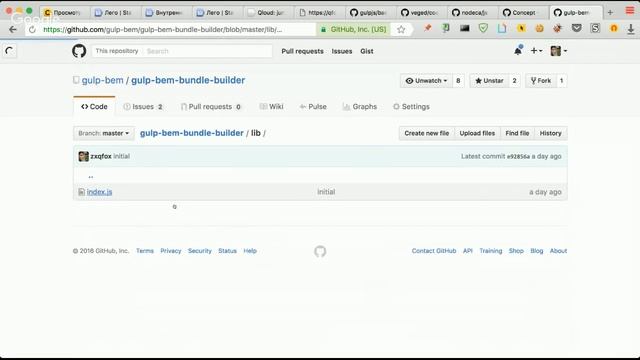
Task: Expand the Unwatch dropdown button
Action: [426, 81]
